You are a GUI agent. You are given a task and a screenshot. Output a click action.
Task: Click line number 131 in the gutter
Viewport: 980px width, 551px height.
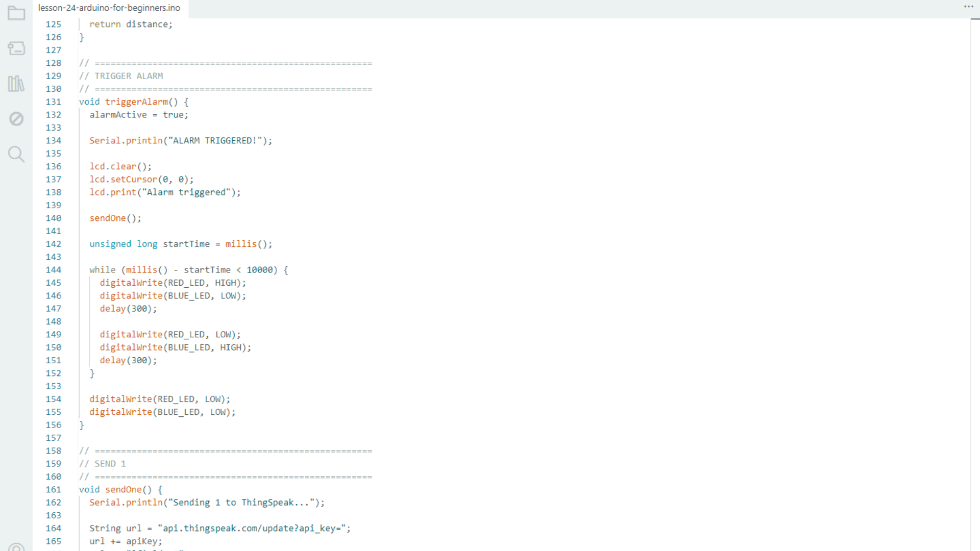pos(54,102)
